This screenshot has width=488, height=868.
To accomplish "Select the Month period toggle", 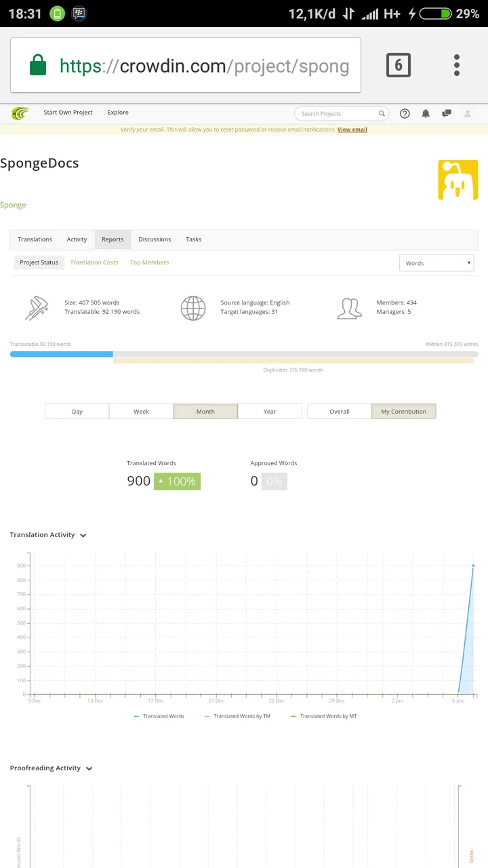I will click(x=205, y=412).
